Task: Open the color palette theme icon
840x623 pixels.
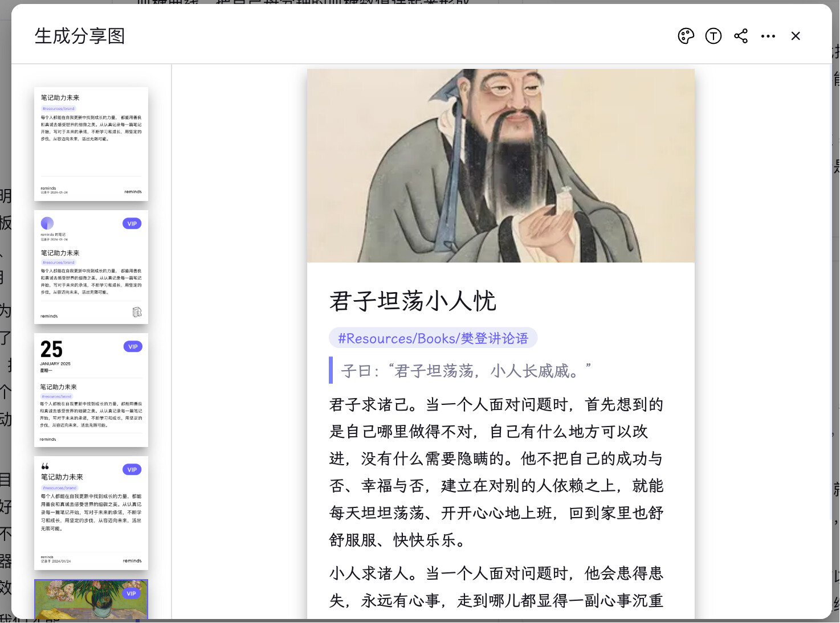Action: [686, 36]
